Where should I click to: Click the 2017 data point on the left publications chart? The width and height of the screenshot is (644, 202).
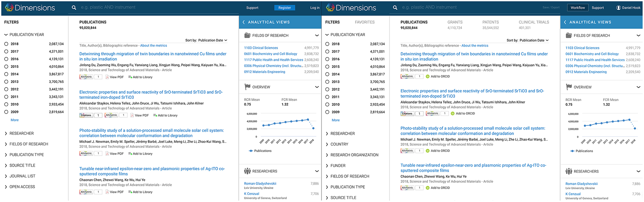308,119
